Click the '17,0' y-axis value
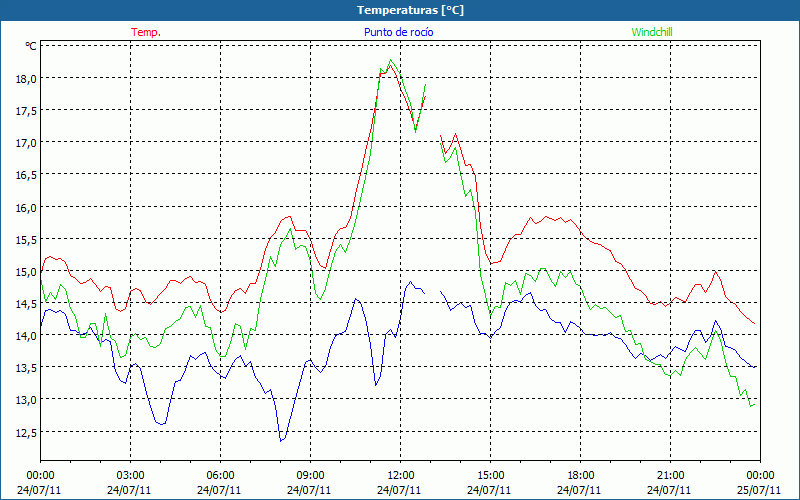Viewport: 800px width, 500px height. pyautogui.click(x=27, y=143)
